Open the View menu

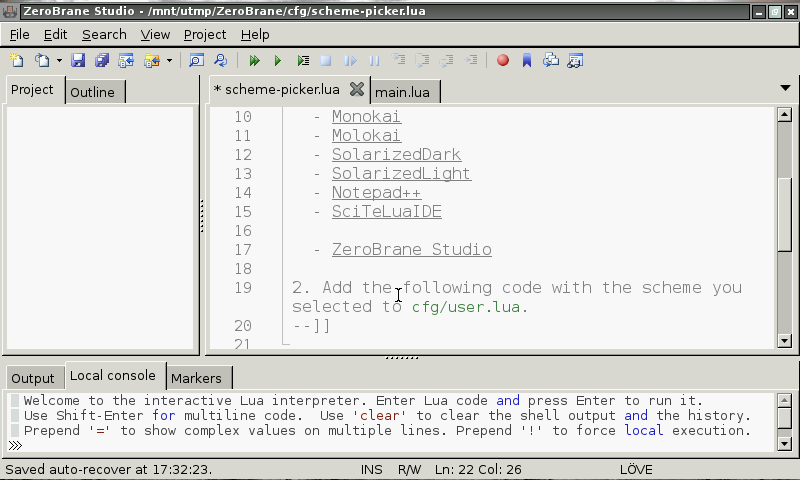click(x=155, y=35)
